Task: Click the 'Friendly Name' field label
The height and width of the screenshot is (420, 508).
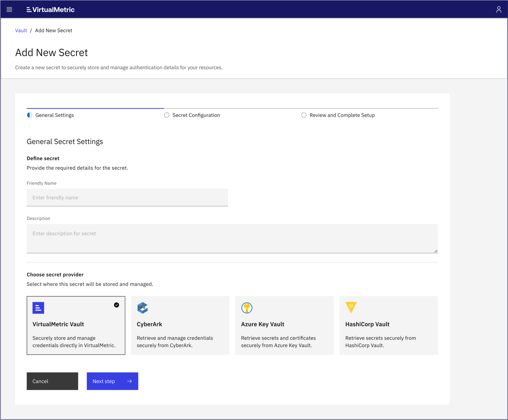Action: [42, 183]
